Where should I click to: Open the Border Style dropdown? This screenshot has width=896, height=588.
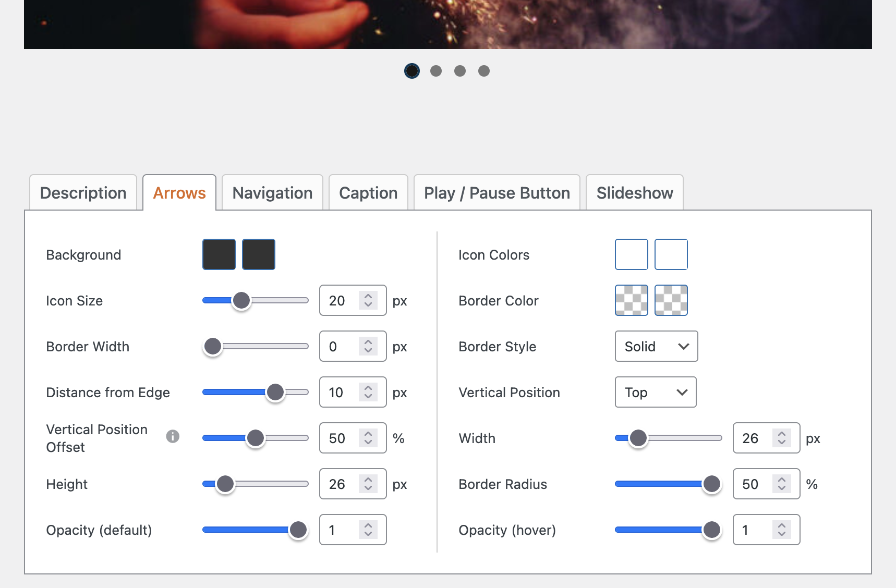[656, 347]
